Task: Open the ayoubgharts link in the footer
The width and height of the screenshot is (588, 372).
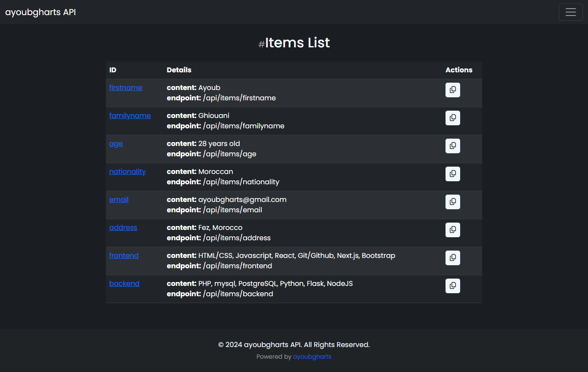Action: coord(312,356)
